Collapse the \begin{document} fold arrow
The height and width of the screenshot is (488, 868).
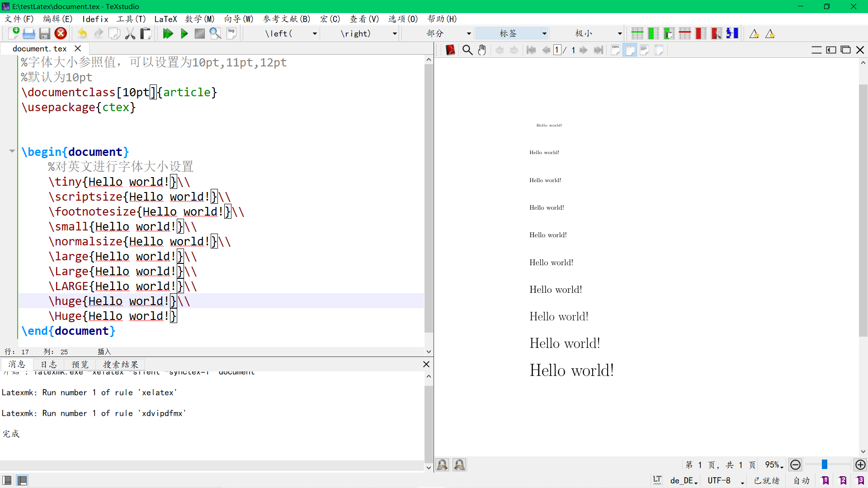(x=12, y=151)
